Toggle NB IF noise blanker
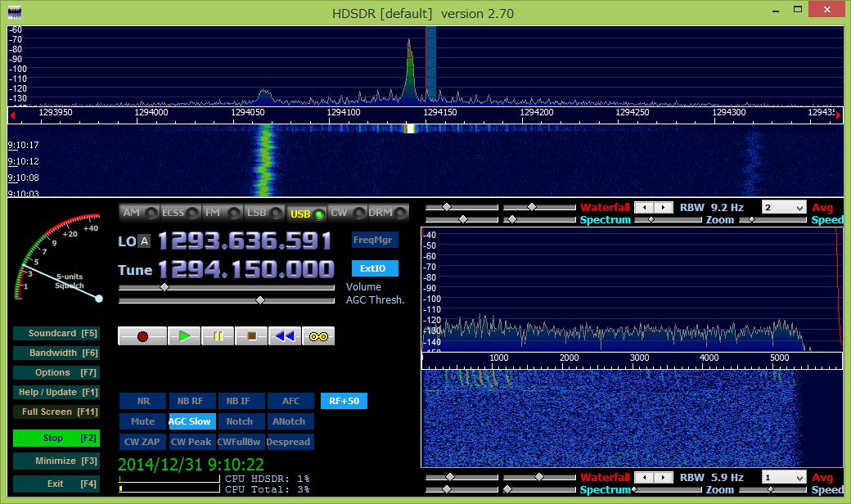The width and height of the screenshot is (851, 504). (x=241, y=401)
